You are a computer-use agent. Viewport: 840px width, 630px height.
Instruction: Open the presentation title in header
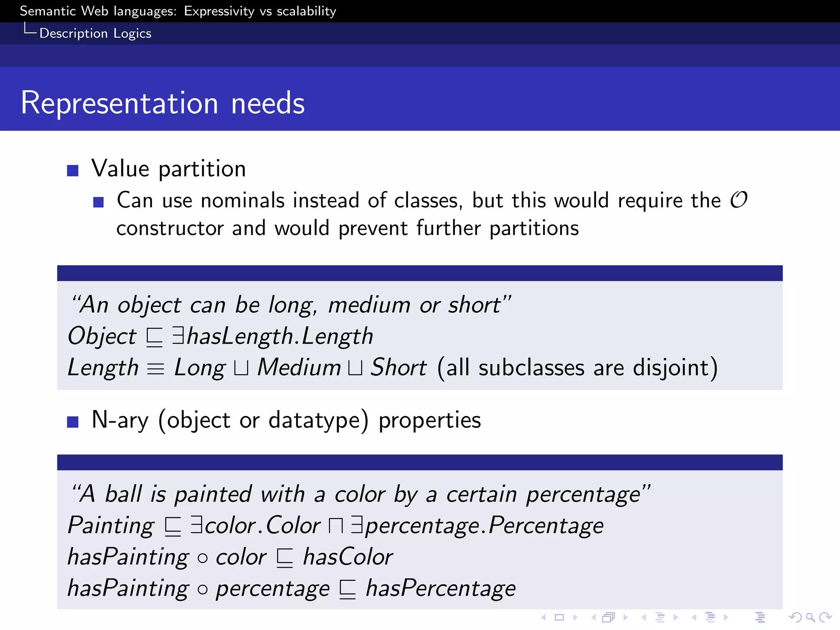pyautogui.click(x=178, y=11)
